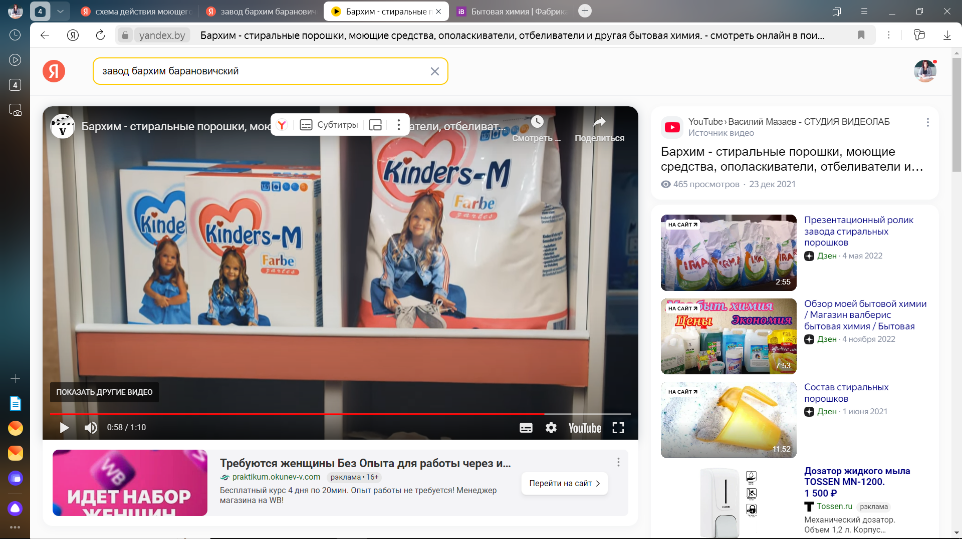This screenshot has width=962, height=539.
Task: Click ПОКАЗАТЬ ДРУГИЕ ВИДЕО button
Action: (x=104, y=392)
